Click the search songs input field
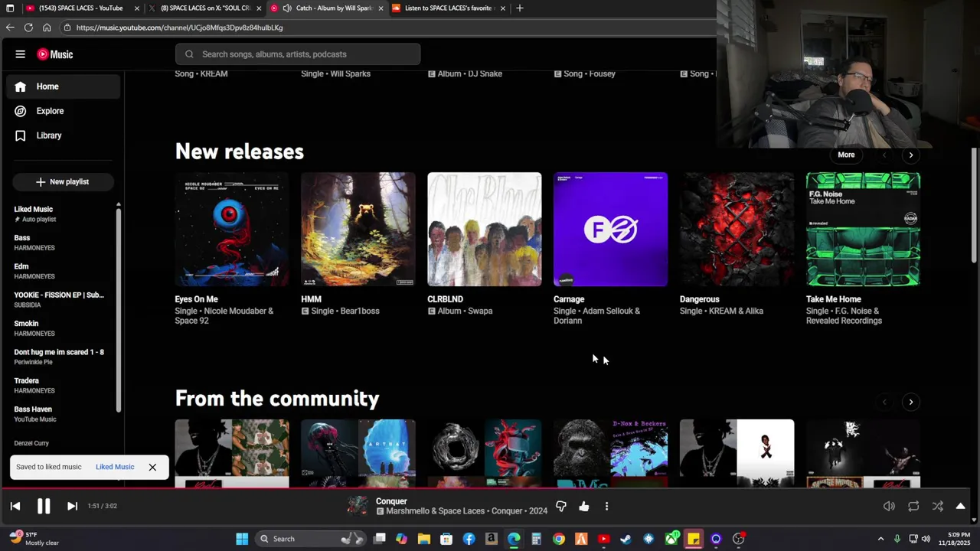This screenshot has width=980, height=551. click(298, 54)
